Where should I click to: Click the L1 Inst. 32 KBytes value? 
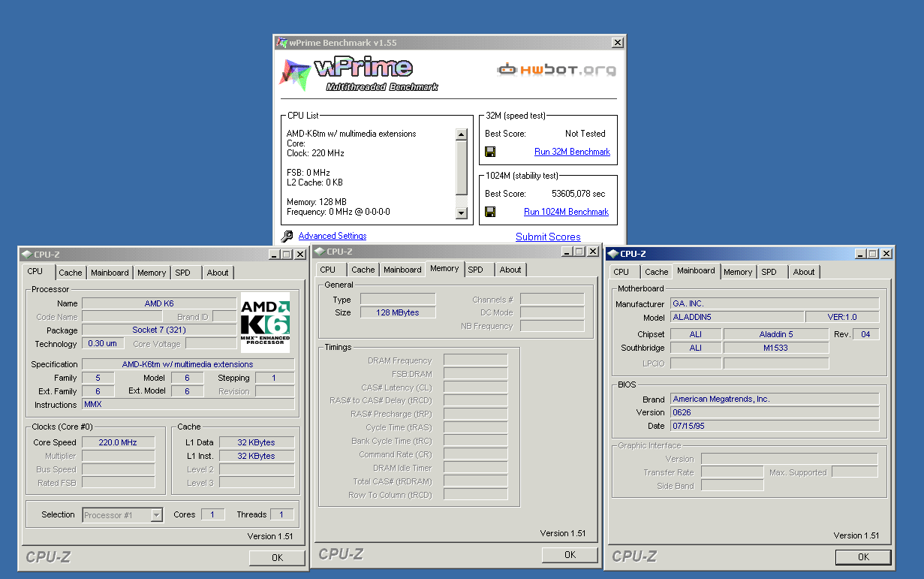pos(257,456)
